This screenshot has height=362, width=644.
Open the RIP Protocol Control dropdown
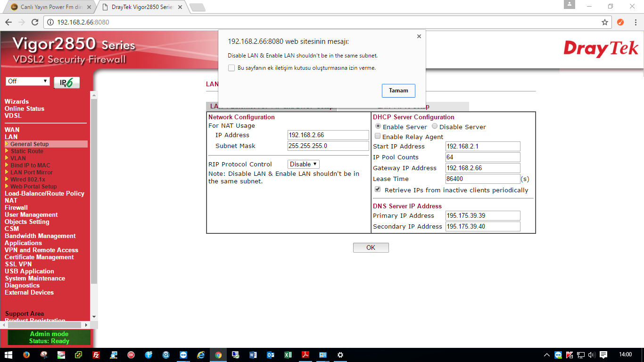coord(304,164)
